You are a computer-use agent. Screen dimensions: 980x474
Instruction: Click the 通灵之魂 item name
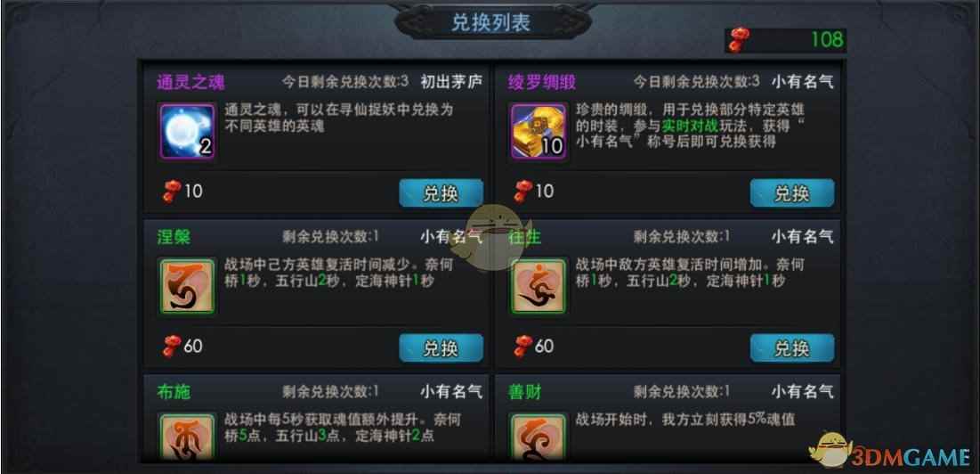tap(190, 83)
